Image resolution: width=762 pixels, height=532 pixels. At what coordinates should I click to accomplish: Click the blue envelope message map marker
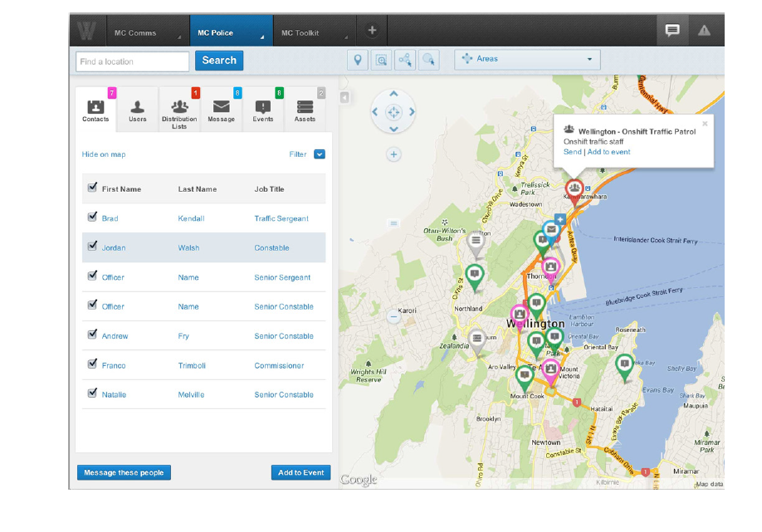(551, 230)
